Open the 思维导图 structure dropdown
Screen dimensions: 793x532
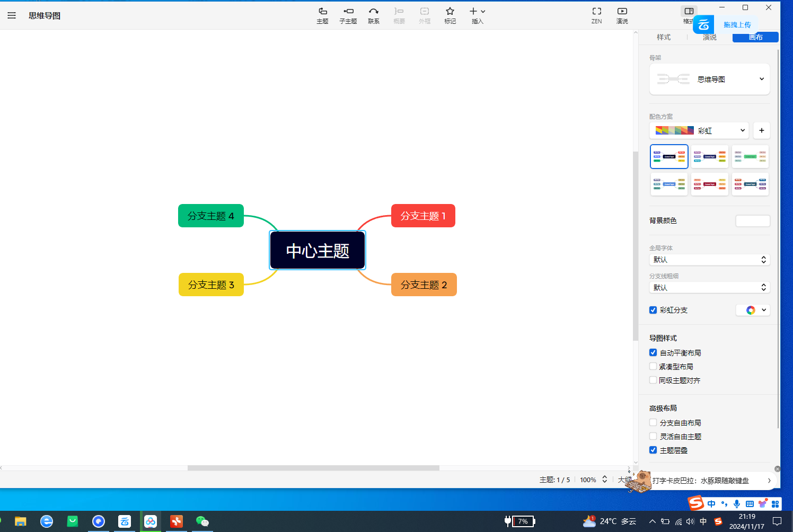[709, 79]
